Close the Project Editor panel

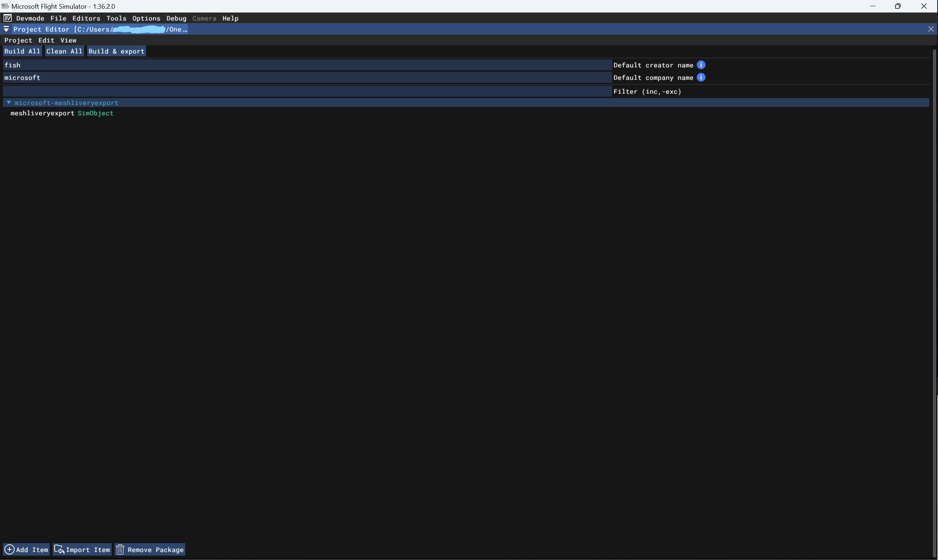tap(931, 29)
